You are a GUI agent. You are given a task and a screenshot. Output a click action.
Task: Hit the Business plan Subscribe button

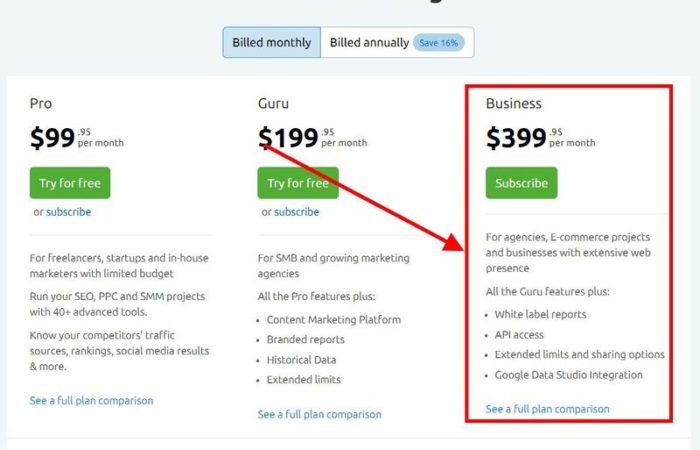click(x=521, y=183)
